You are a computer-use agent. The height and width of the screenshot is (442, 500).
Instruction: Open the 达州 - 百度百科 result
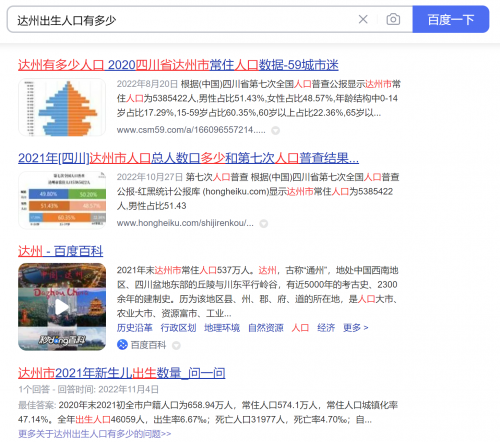point(60,251)
